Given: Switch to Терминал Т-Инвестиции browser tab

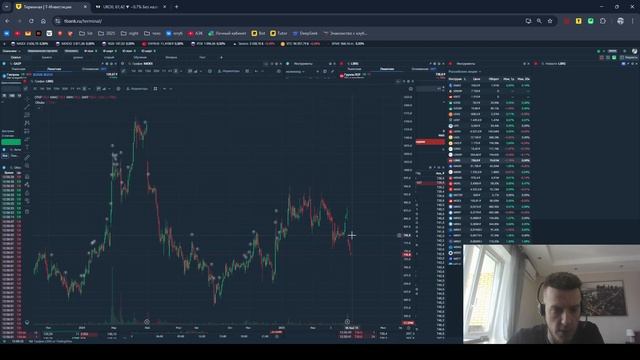Looking at the screenshot, I should click(51, 7).
